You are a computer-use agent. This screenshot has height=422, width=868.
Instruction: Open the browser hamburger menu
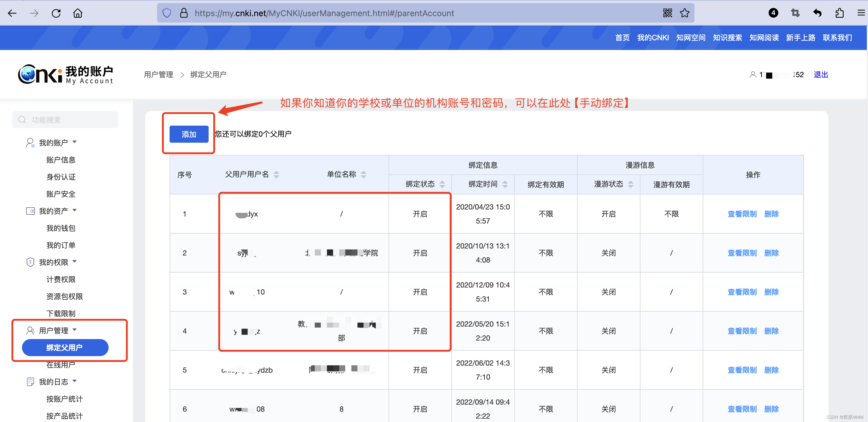pos(861,13)
